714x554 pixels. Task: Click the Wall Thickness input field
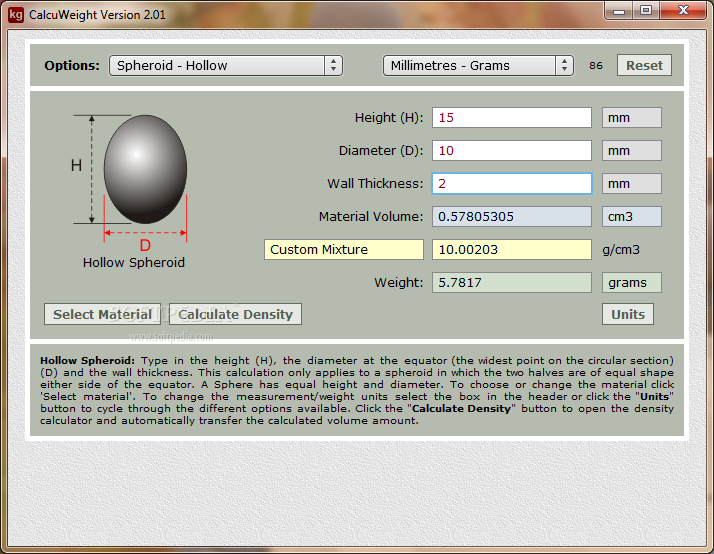click(512, 183)
